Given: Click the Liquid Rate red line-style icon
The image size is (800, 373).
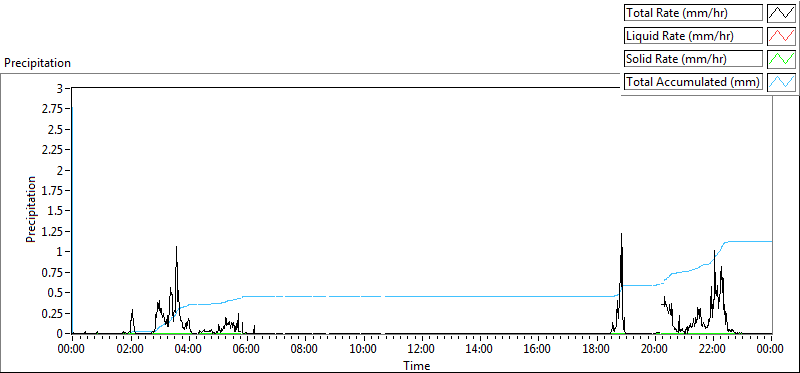Looking at the screenshot, I should 782,36.
